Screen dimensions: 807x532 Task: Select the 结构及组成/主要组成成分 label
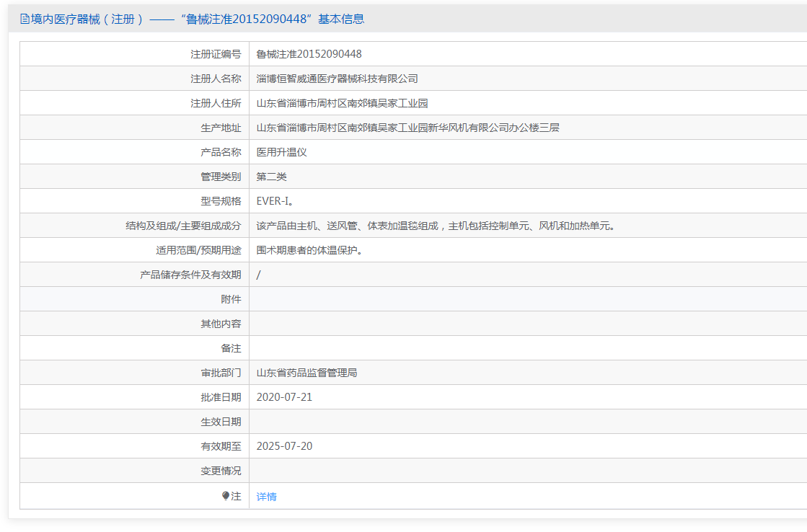click(x=183, y=226)
